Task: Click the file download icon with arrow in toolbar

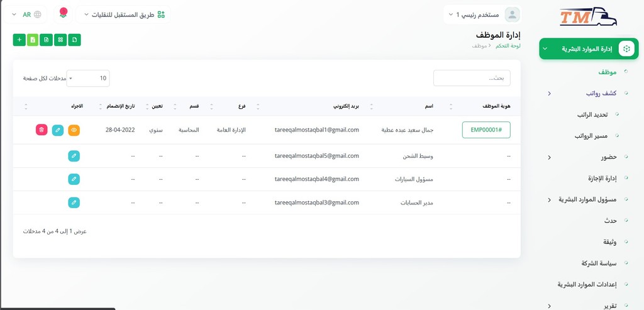Action: [74, 40]
